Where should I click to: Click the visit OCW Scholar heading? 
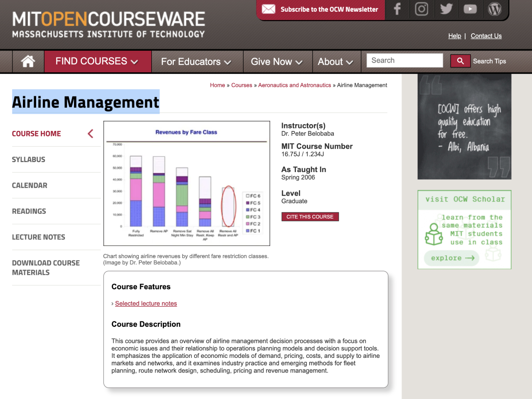point(465,199)
